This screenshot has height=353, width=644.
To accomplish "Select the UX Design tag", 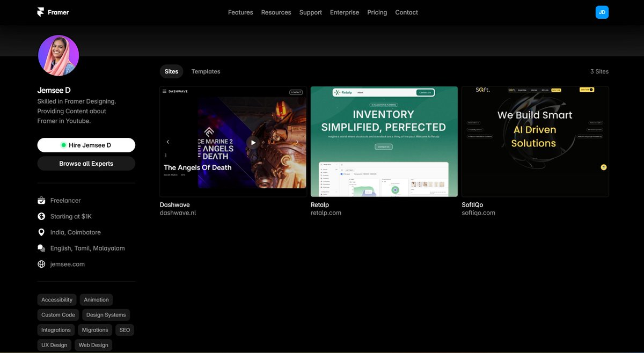I will [x=54, y=345].
